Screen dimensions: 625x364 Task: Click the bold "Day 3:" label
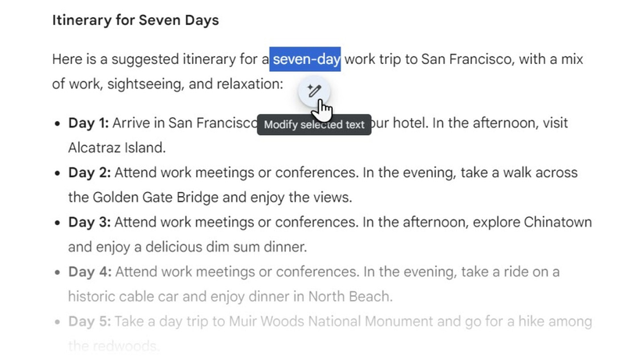89,223
